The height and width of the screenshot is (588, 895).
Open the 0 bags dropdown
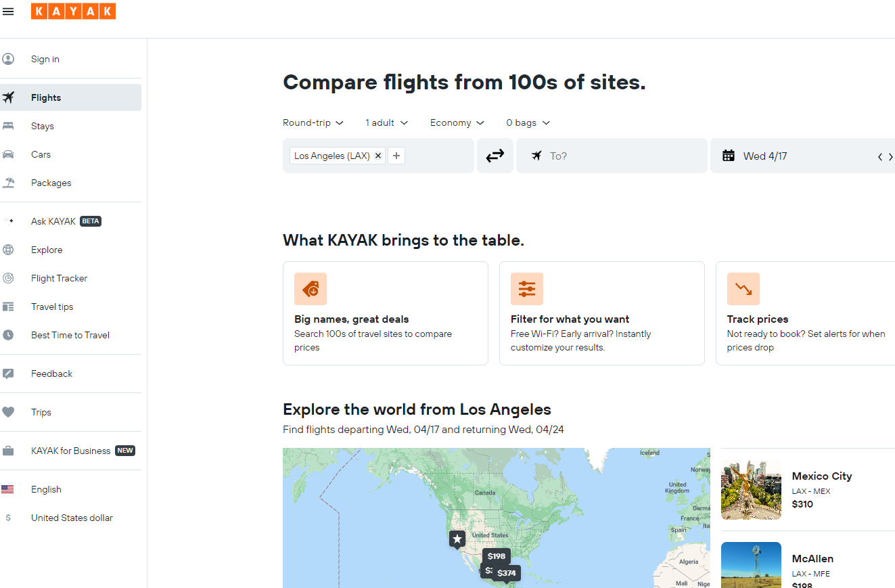click(x=528, y=122)
